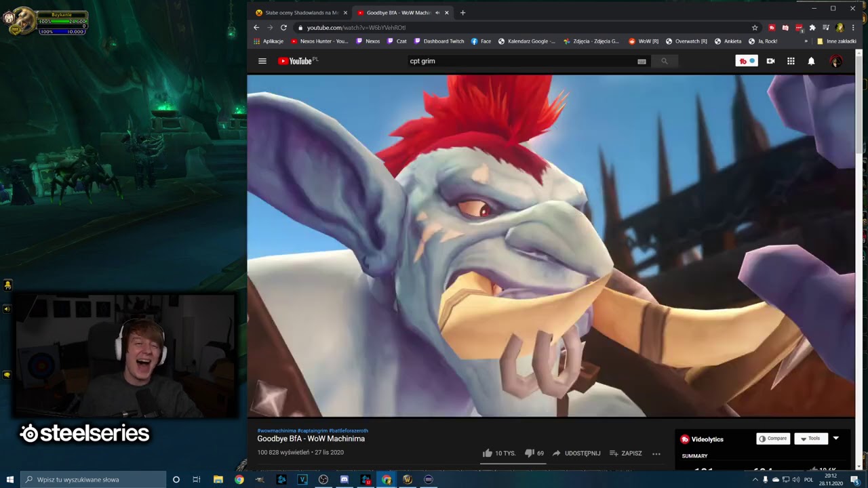Image resolution: width=868 pixels, height=488 pixels.
Task: Open the on-screen keyboard in the search box
Action: point(642,61)
